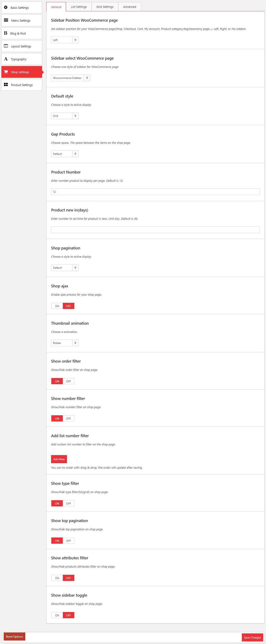266x644 pixels.
Task: Click the letter A icon for Typography
Action: (x=6, y=59)
